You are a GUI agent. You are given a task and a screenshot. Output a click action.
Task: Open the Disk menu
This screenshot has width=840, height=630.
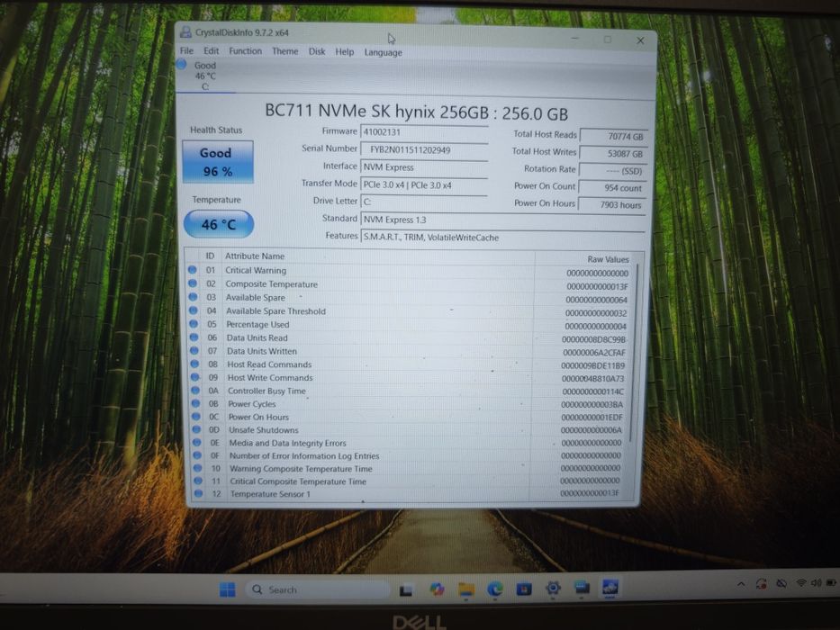[x=317, y=51]
